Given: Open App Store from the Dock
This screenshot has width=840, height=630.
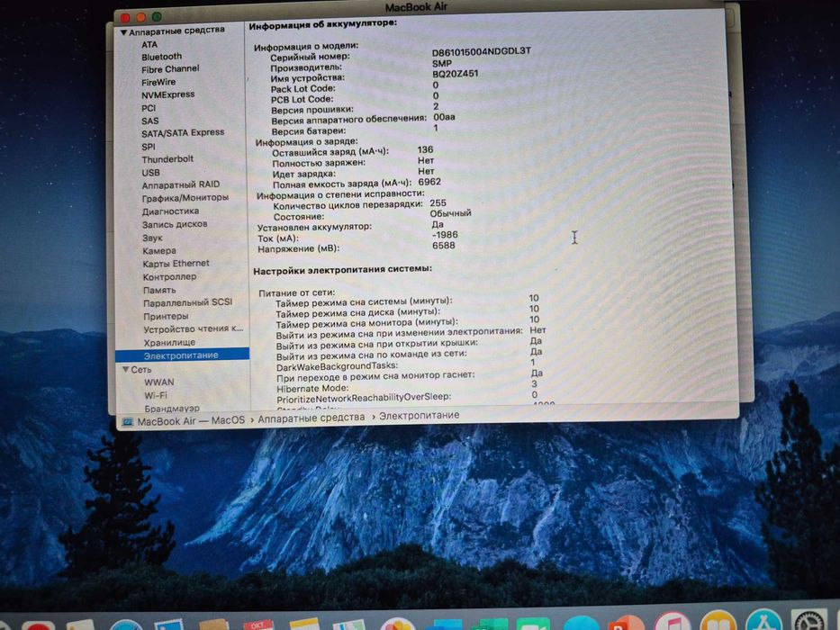Looking at the screenshot, I should click(x=763, y=620).
